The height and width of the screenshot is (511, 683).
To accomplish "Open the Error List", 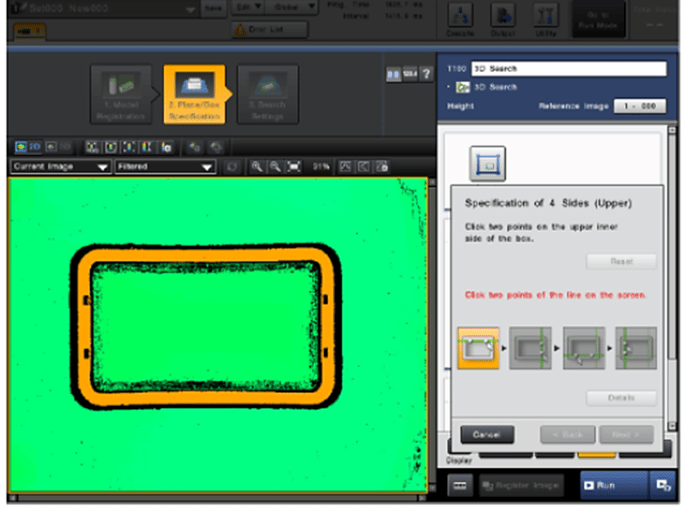I will 266,30.
